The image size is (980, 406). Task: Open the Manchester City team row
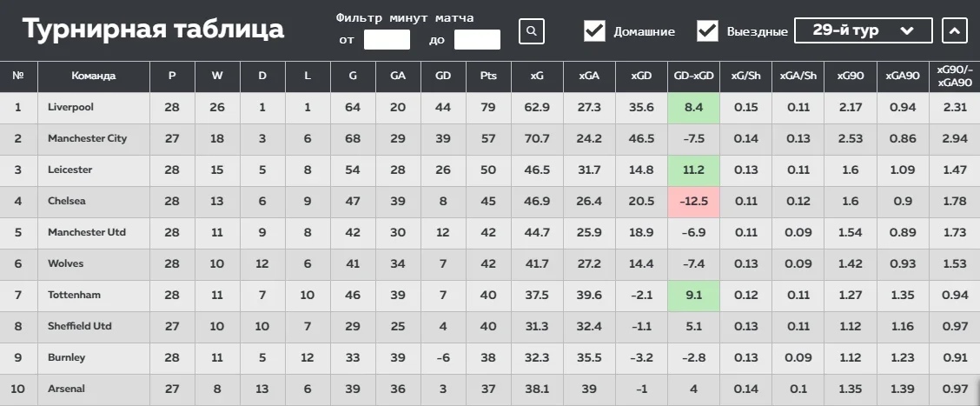(87, 138)
